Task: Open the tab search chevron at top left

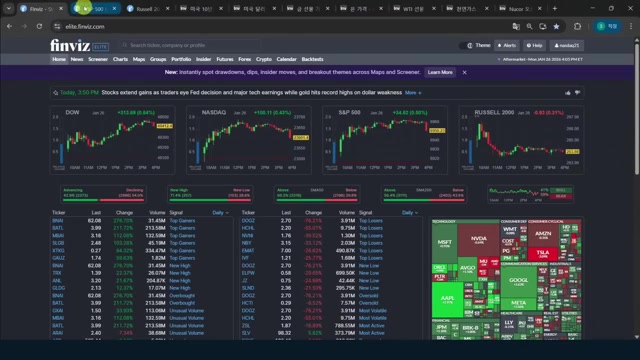Action: [9, 8]
